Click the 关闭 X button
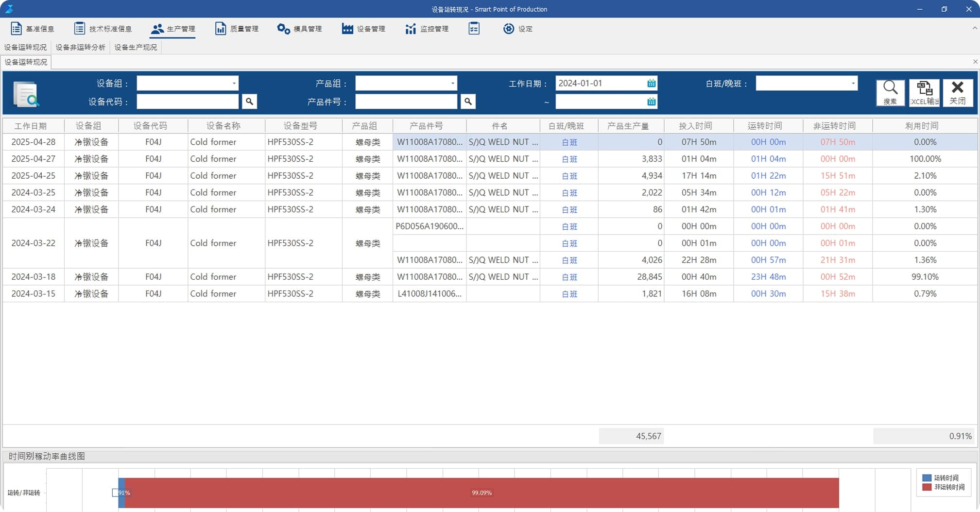The width and height of the screenshot is (980, 512). 957,92
